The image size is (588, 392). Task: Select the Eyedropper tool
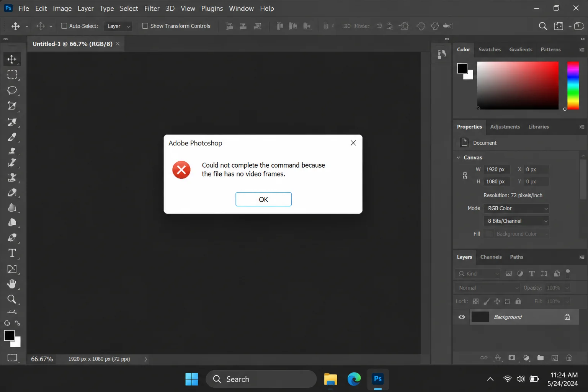pos(12,137)
